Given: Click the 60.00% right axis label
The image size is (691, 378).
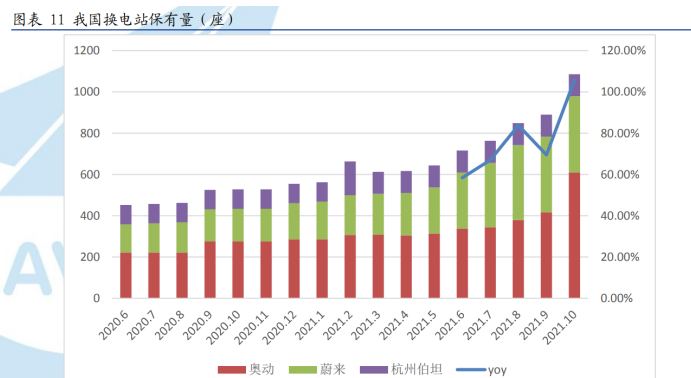Looking at the screenshot, I should [620, 174].
